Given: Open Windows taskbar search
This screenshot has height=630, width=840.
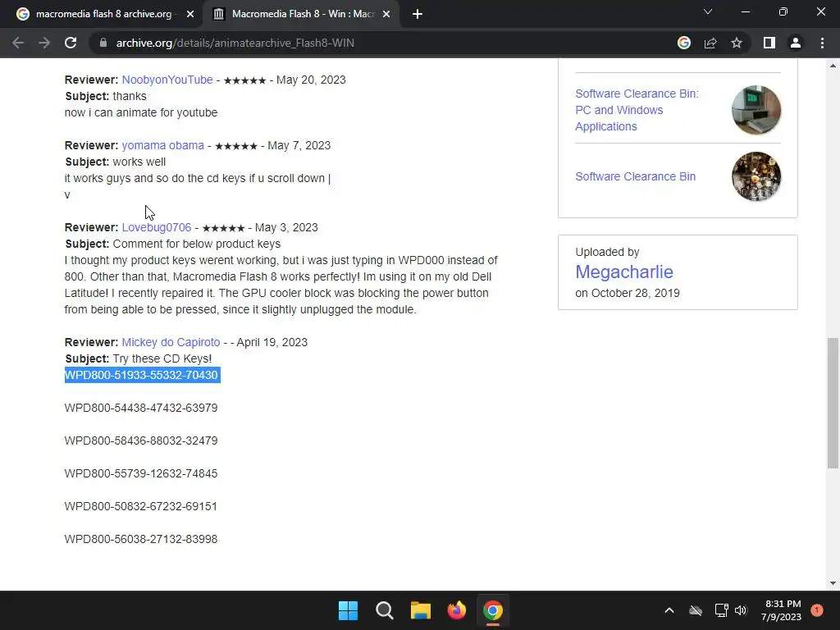Looking at the screenshot, I should pyautogui.click(x=384, y=610).
